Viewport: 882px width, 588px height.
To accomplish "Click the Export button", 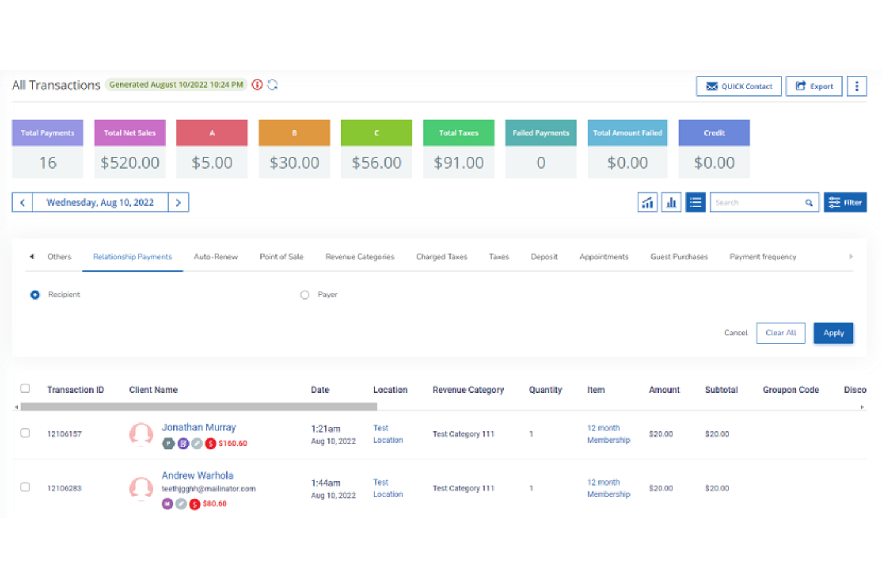I will (x=814, y=86).
